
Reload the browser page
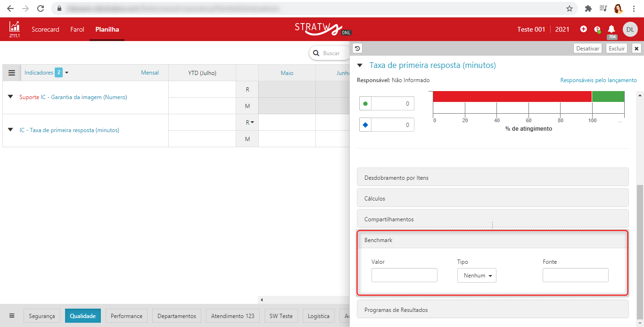coord(41,8)
